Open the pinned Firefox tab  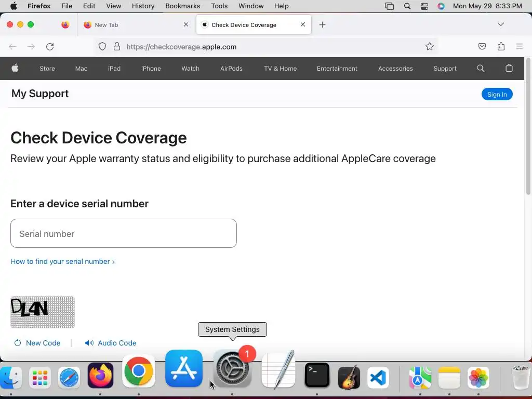(x=65, y=25)
